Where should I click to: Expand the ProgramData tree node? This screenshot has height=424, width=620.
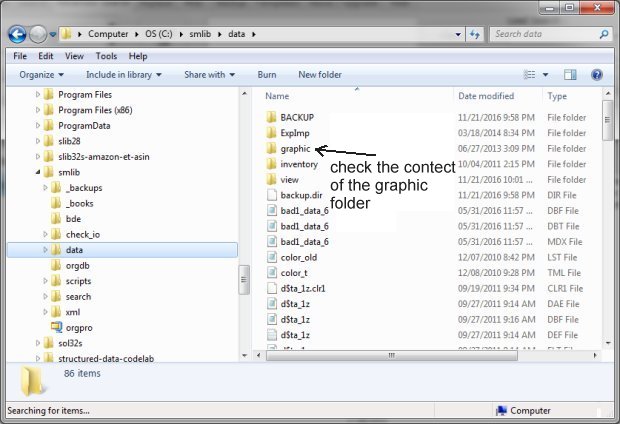coord(38,126)
